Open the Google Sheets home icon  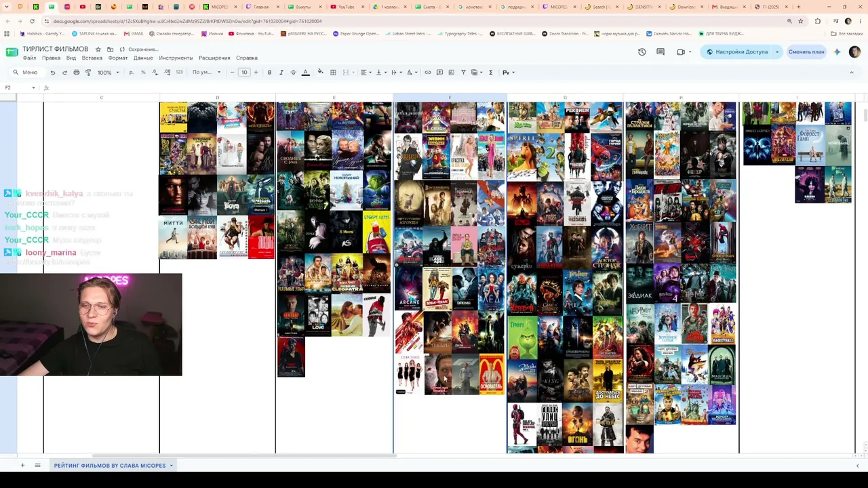pos(12,53)
